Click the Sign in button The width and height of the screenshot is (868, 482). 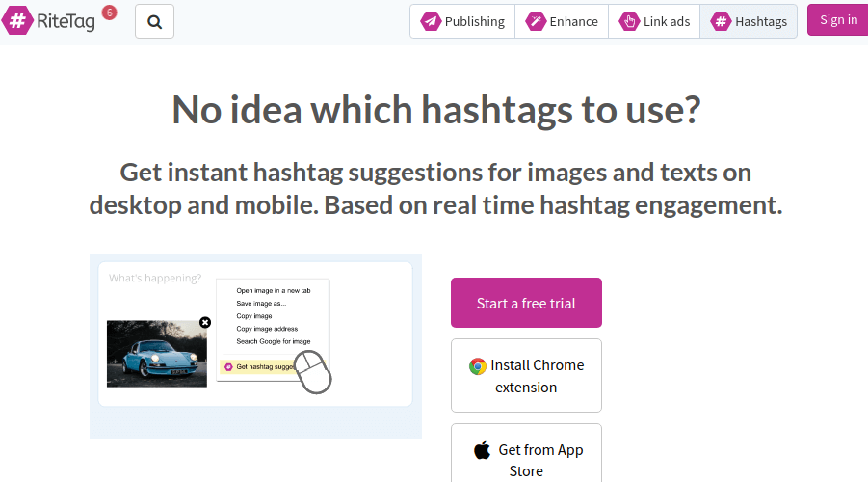[837, 20]
